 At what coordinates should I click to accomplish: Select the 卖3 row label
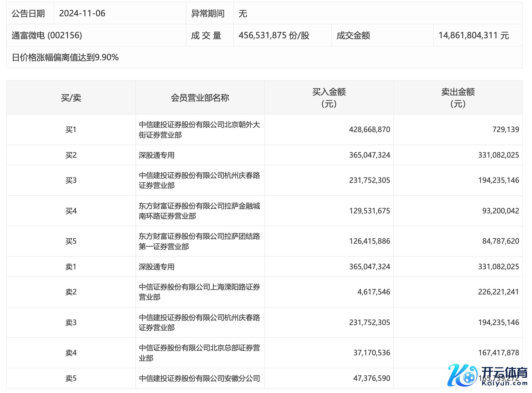click(71, 323)
